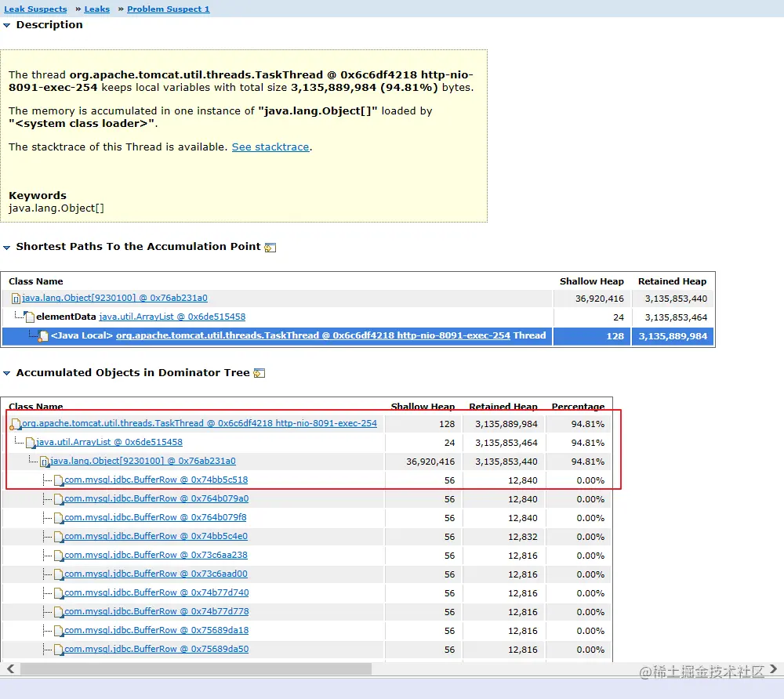This screenshot has width=784, height=699.
Task: Open the Leaks breadcrumb link
Action: (97, 9)
